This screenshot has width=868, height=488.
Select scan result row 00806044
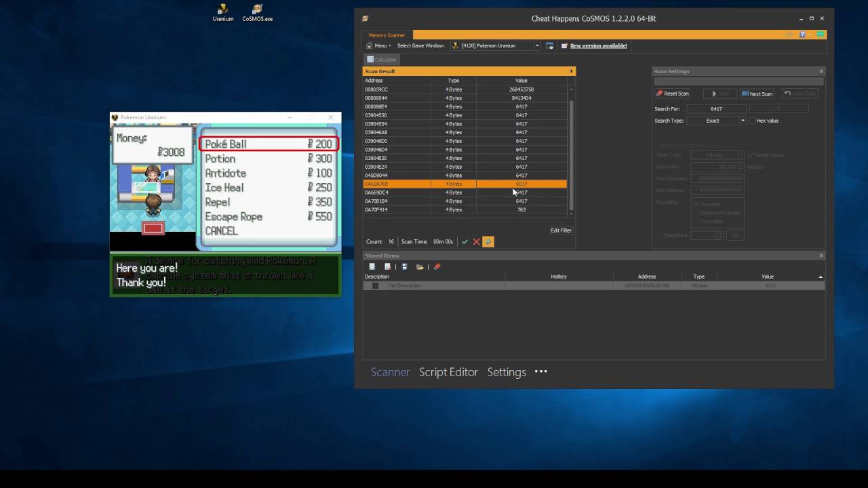pos(465,98)
